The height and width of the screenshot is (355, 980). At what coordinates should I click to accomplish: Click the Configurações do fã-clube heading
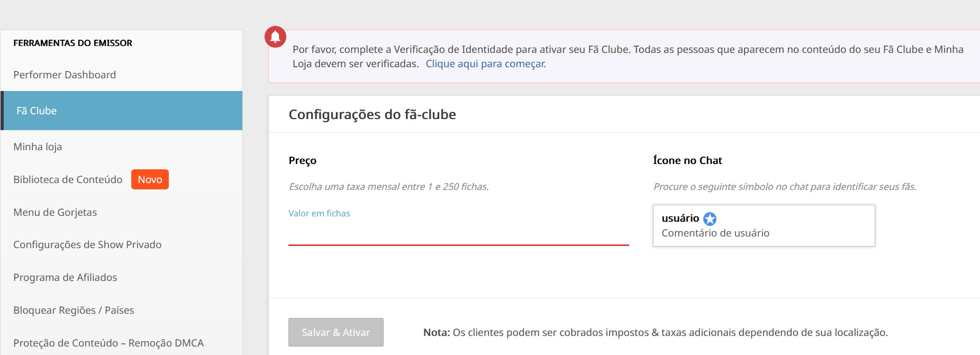[x=372, y=114]
